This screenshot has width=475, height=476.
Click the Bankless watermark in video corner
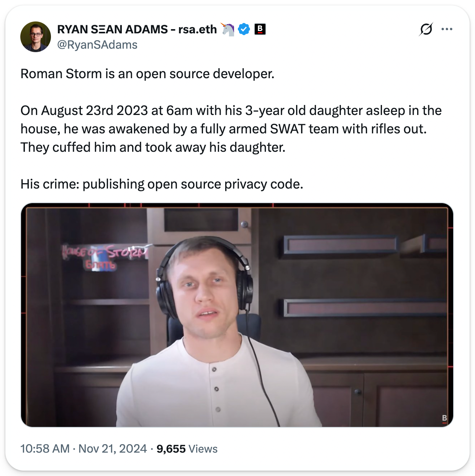444,418
